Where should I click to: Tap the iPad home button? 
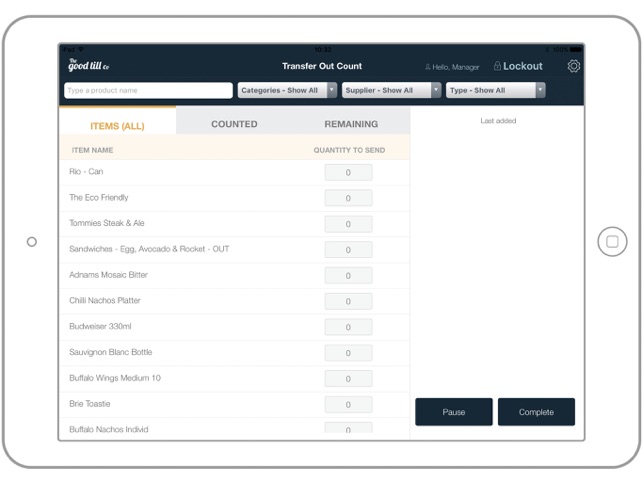click(x=612, y=242)
